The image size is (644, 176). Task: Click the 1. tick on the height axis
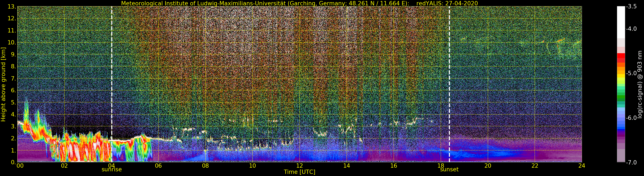click(13, 150)
